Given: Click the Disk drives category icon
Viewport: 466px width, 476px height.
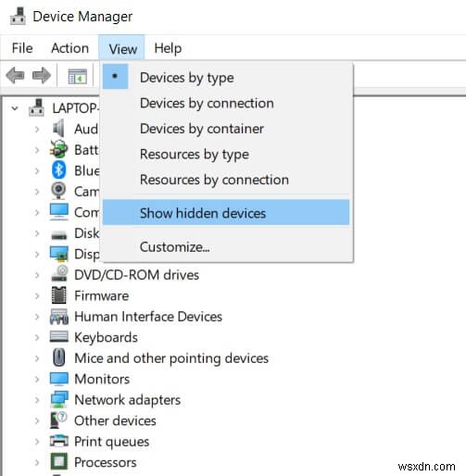Looking at the screenshot, I should pos(59,235).
